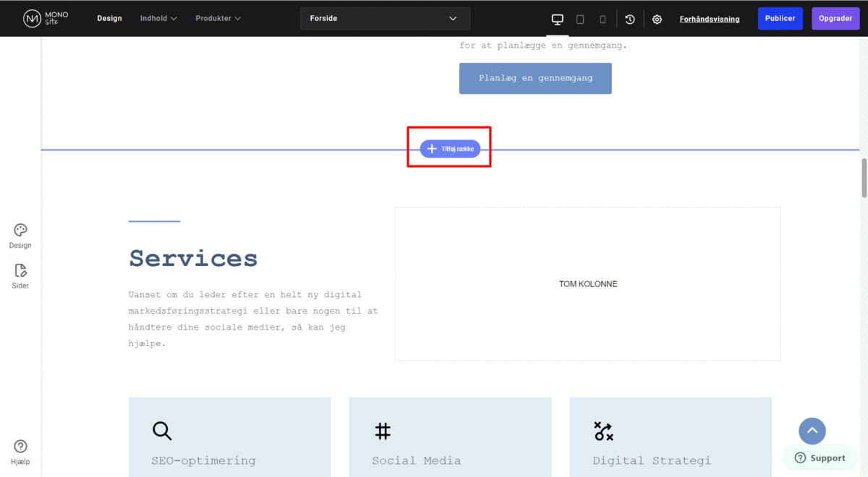Click the SEO-optimering magnifier icon
Image resolution: width=868 pixels, height=477 pixels.
tap(162, 431)
